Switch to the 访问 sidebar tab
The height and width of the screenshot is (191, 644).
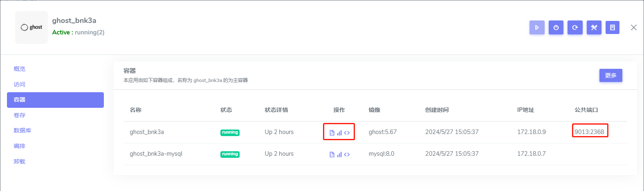pos(20,84)
